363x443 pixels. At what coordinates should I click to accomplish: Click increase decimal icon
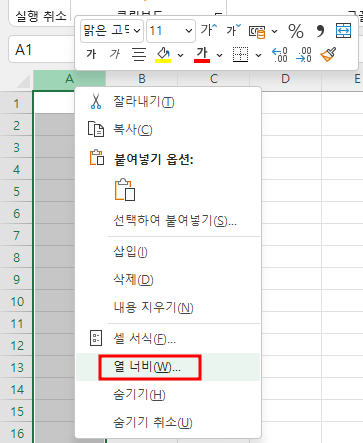coord(280,55)
